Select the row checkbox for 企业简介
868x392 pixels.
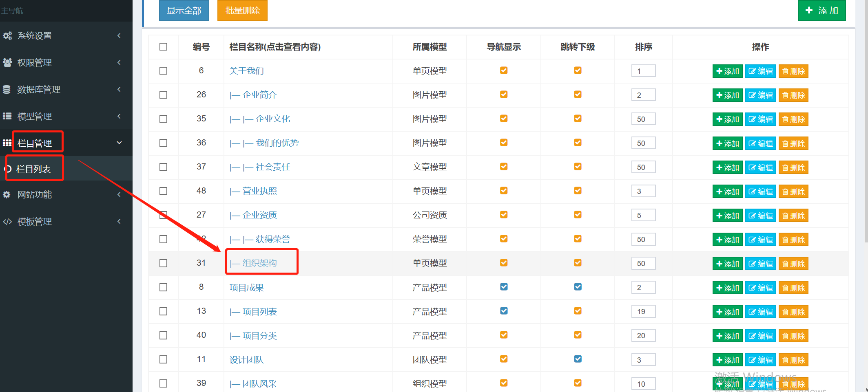(x=164, y=95)
